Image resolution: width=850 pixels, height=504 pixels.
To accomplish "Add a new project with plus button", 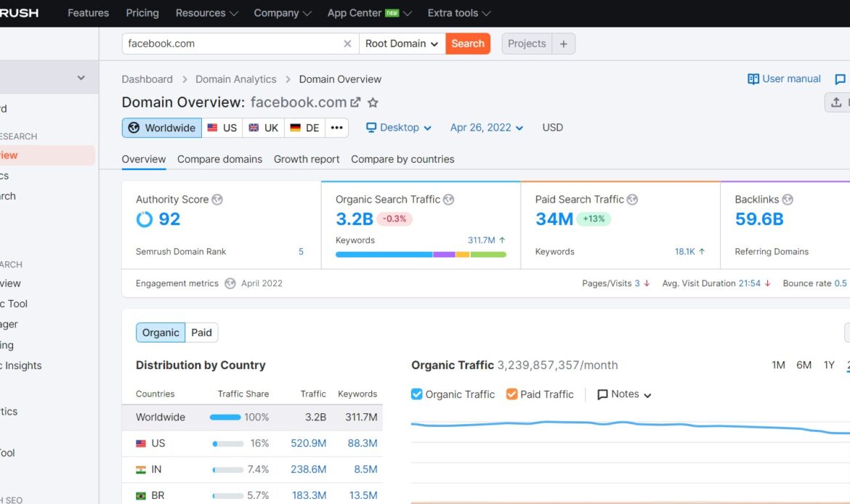I will pyautogui.click(x=563, y=44).
